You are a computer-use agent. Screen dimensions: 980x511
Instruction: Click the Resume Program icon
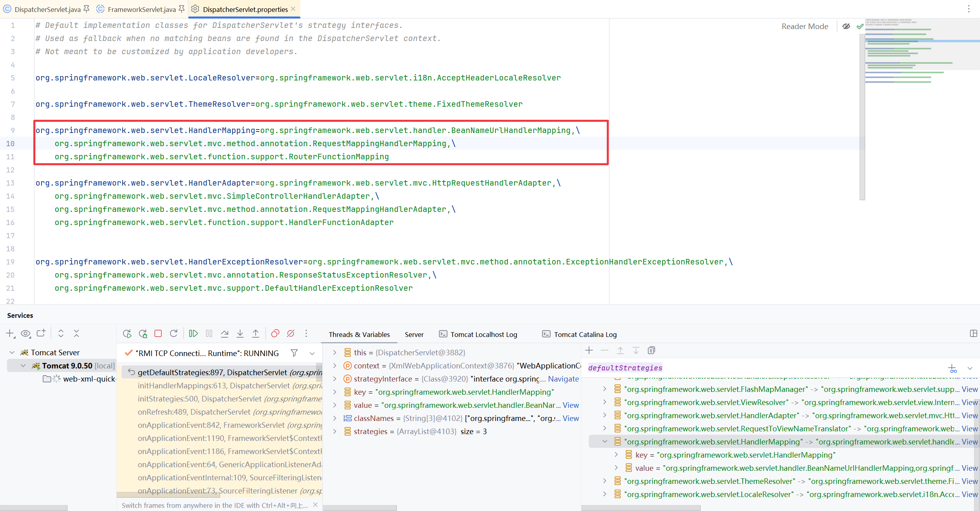(194, 334)
